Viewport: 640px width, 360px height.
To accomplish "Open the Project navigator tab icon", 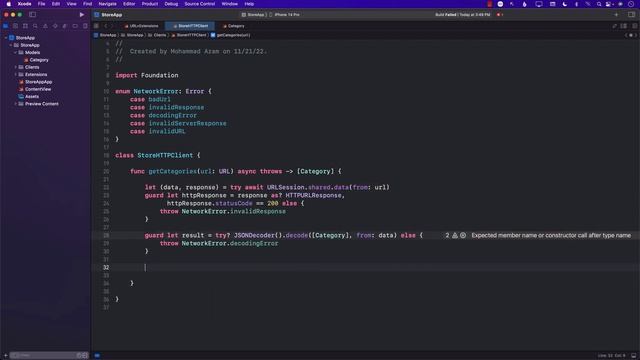I will pyautogui.click(x=6, y=26).
